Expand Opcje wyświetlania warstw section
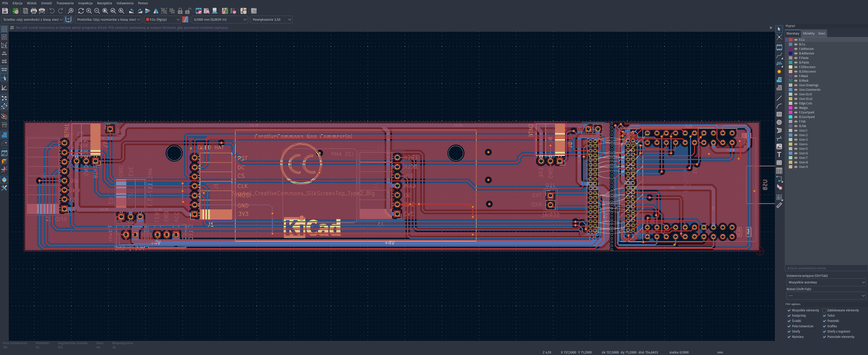 point(807,268)
